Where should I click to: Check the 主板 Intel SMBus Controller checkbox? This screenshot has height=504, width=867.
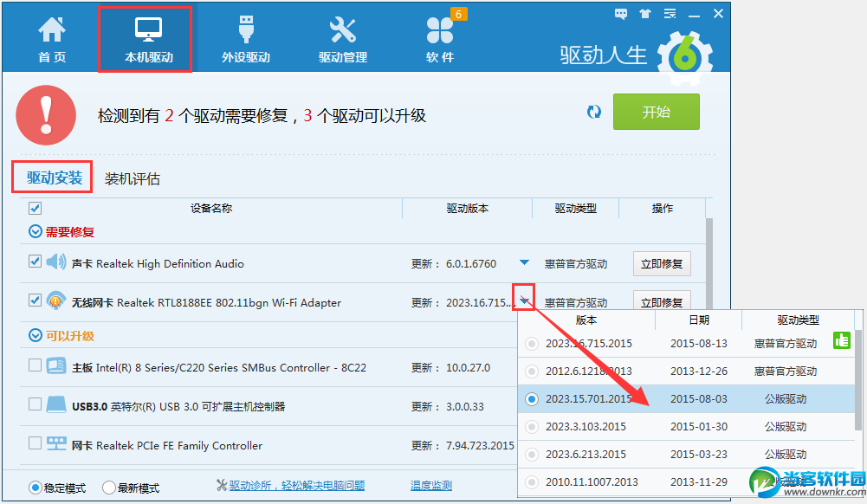(35, 365)
